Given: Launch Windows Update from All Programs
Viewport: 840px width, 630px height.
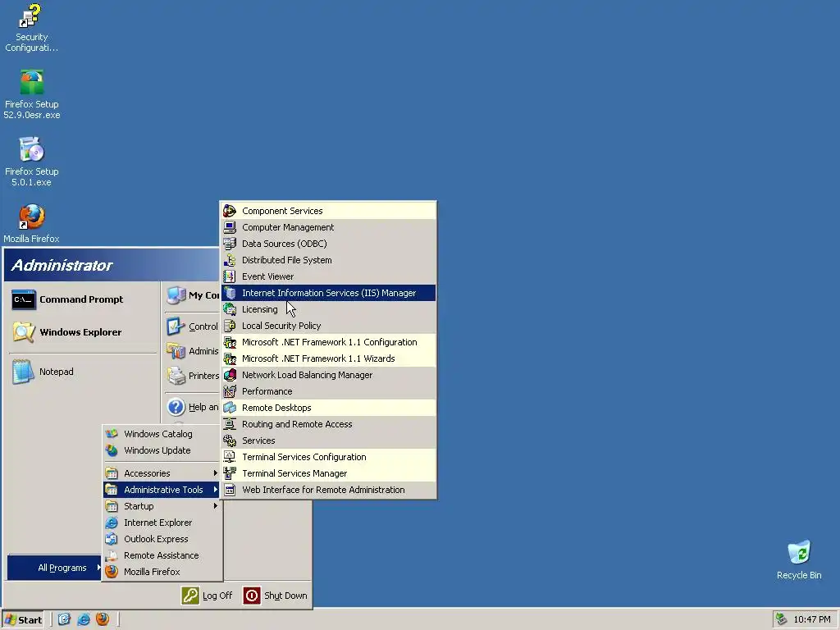Looking at the screenshot, I should pyautogui.click(x=162, y=450).
